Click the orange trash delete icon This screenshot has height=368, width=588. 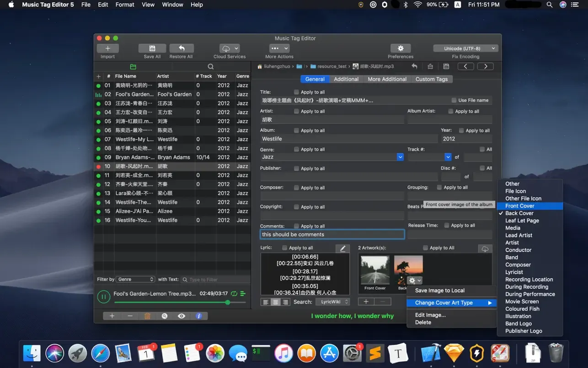(147, 316)
